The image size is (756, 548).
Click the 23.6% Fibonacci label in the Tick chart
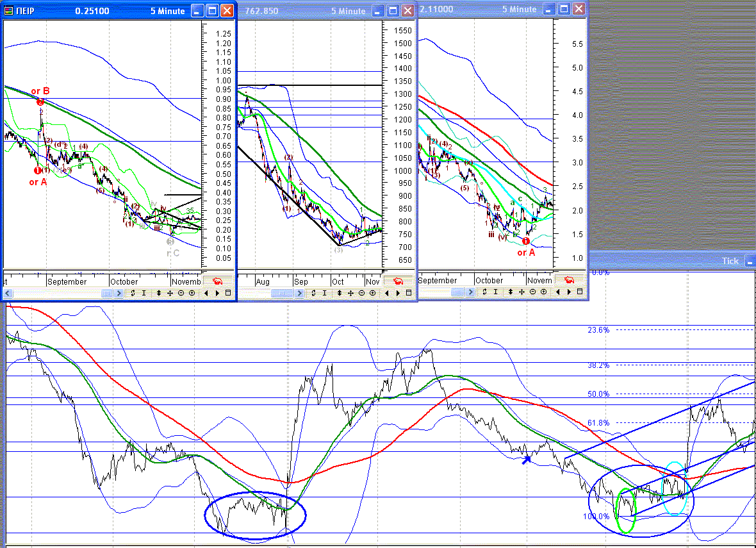pyautogui.click(x=598, y=330)
